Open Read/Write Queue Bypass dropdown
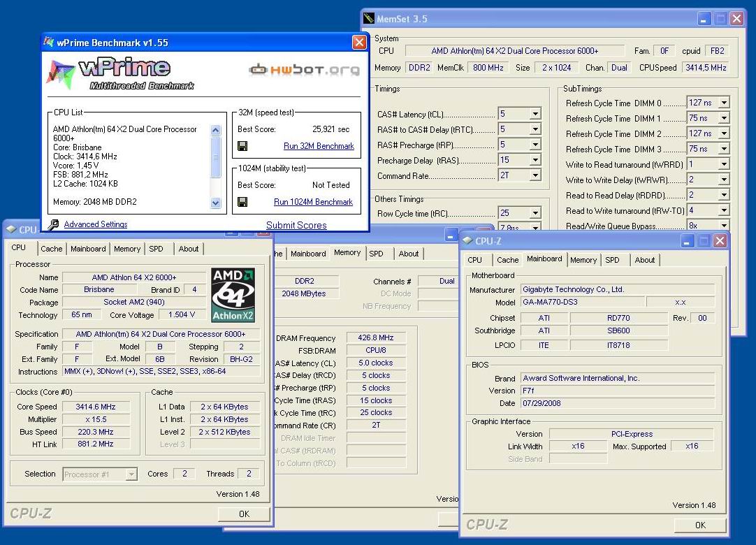 (724, 226)
